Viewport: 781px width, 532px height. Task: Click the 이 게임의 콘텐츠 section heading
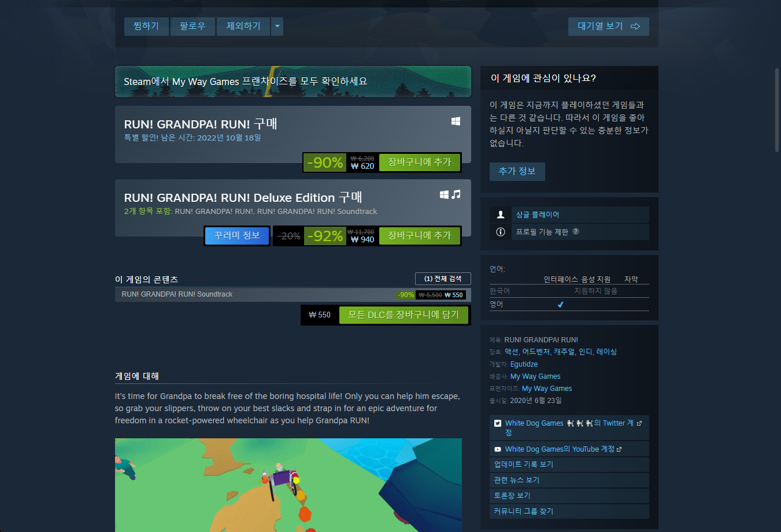click(x=146, y=279)
